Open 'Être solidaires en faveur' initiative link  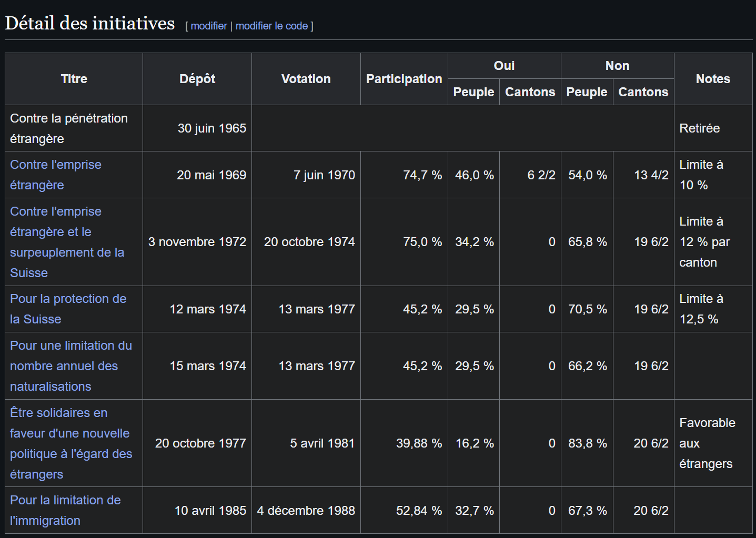[71, 443]
